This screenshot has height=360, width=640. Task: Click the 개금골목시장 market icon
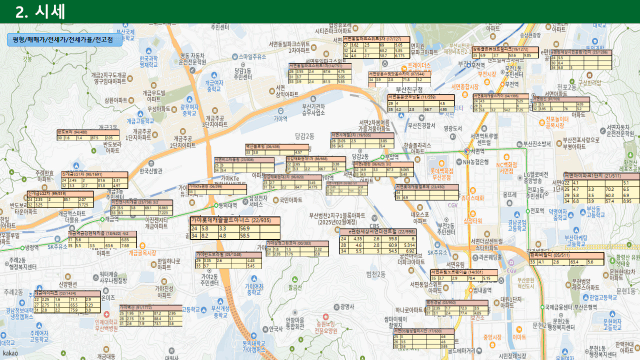142,246
